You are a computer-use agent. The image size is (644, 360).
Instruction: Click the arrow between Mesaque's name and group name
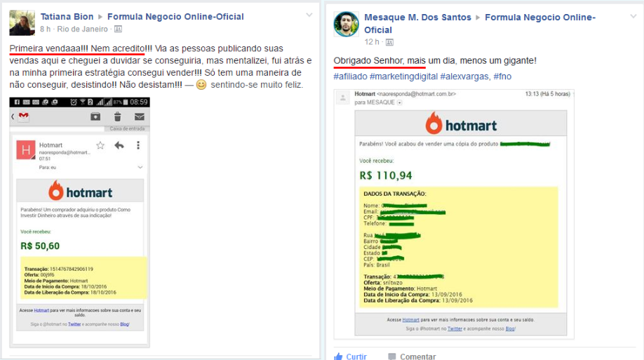(x=478, y=18)
